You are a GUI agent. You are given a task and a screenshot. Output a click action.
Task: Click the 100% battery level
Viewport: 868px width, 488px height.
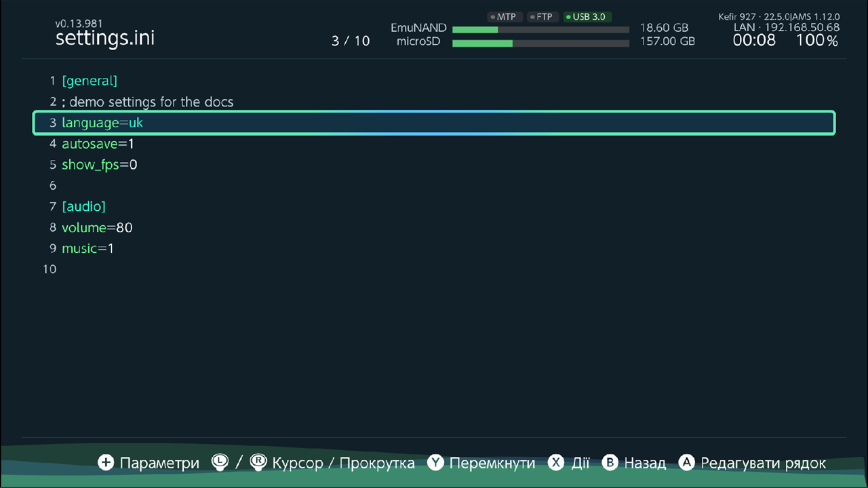point(817,41)
